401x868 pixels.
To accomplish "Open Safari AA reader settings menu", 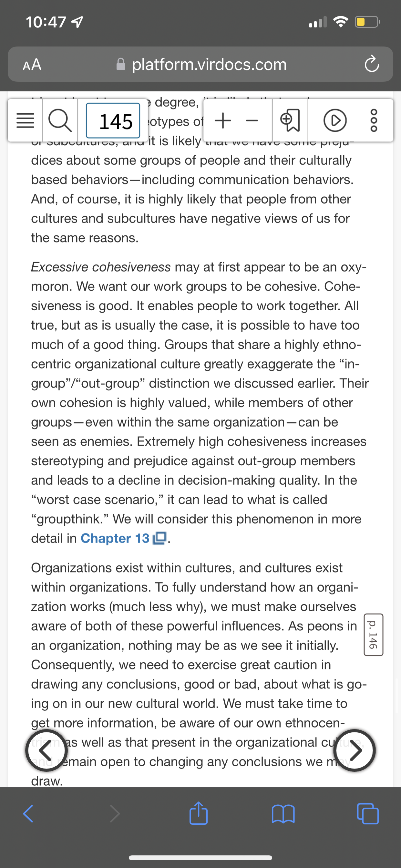I will coord(32,64).
